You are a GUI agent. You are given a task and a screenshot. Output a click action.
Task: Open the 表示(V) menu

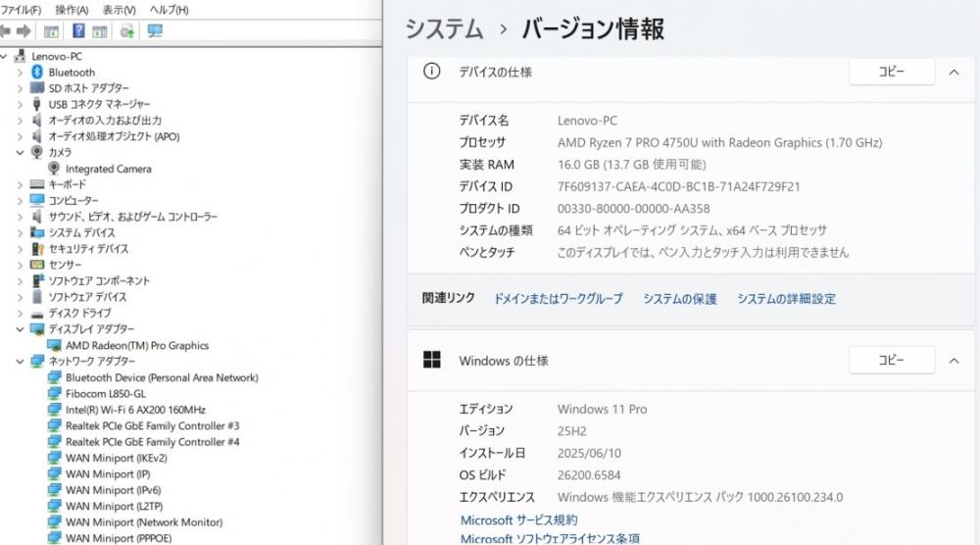point(119,10)
